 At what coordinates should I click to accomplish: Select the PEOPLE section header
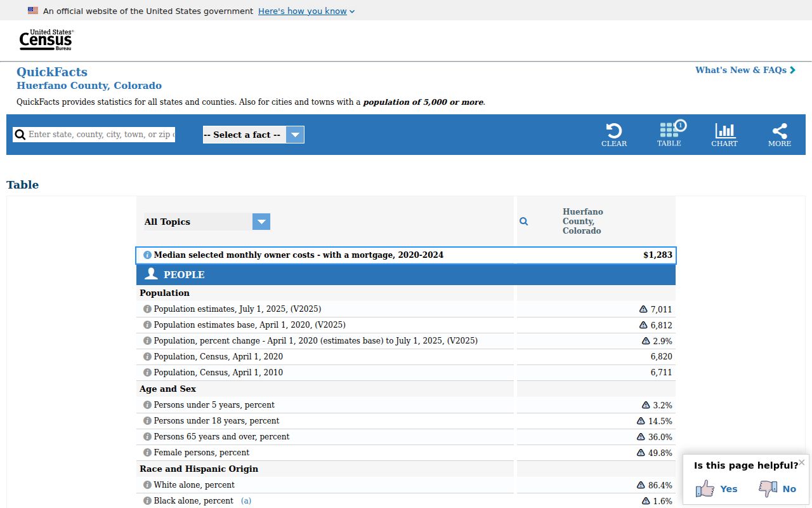click(406, 274)
